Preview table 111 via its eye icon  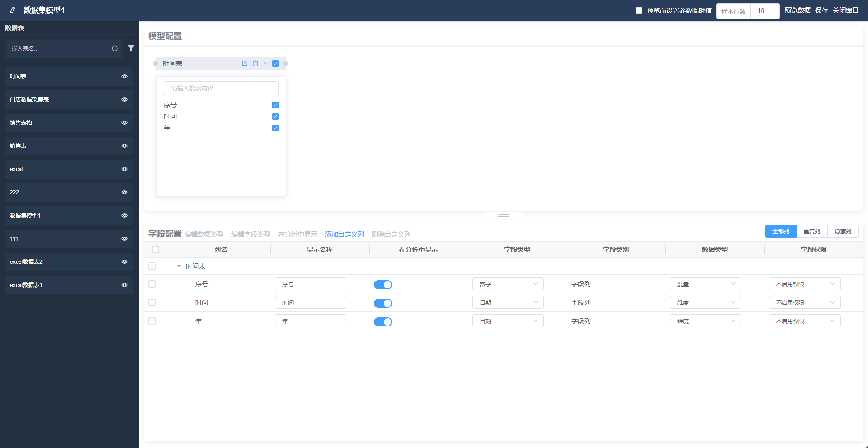click(x=124, y=239)
